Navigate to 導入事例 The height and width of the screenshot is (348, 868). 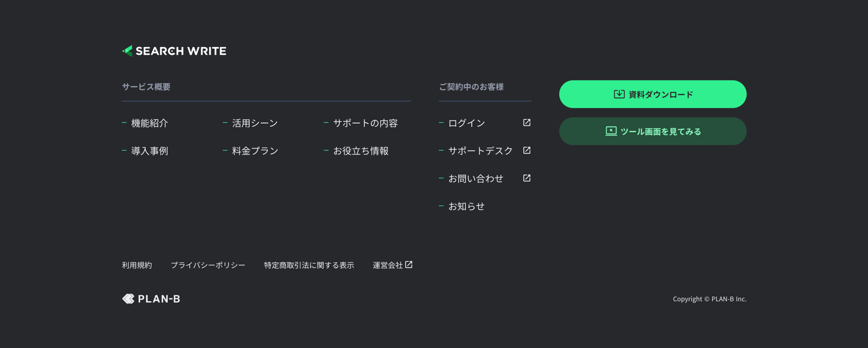pos(149,151)
